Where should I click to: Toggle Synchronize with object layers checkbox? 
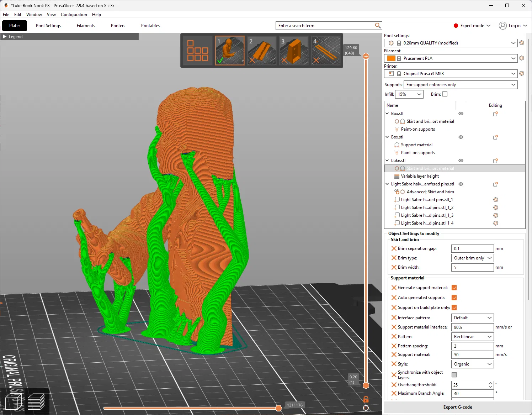[x=454, y=375]
